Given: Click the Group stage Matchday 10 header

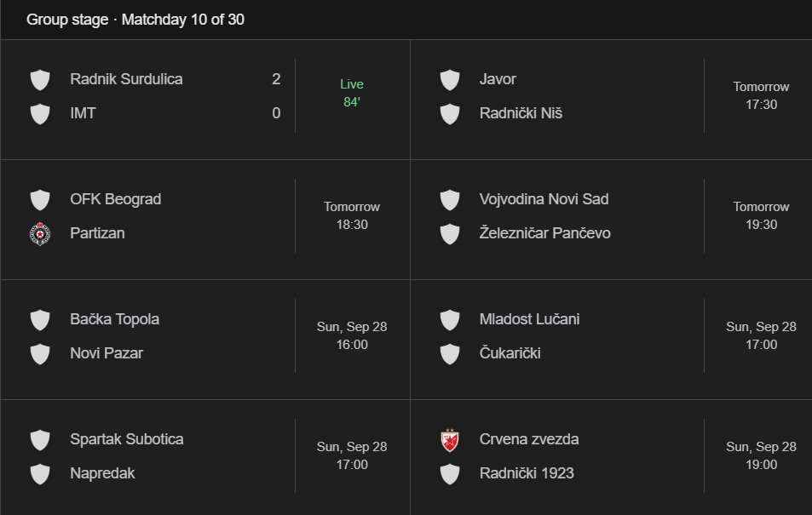Looking at the screenshot, I should pos(135,20).
